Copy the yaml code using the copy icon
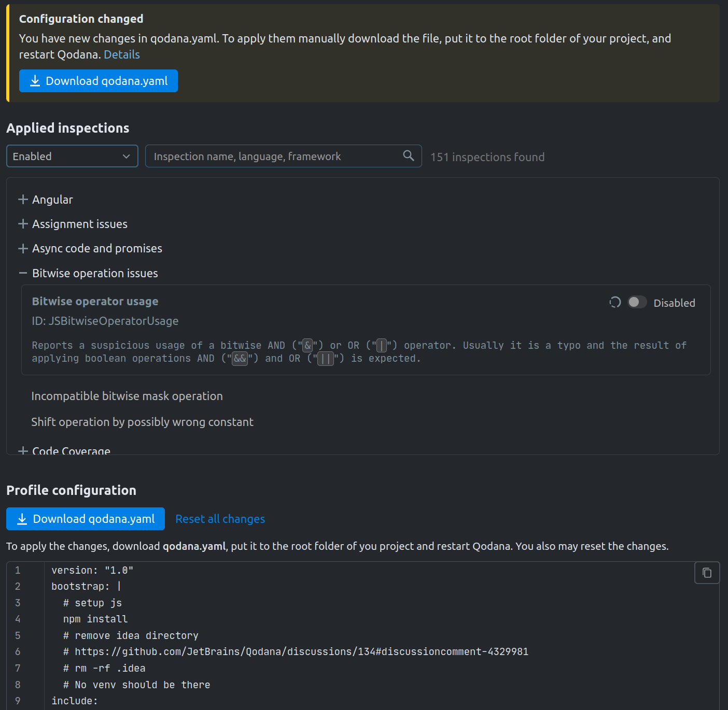The image size is (728, 710). coord(707,573)
